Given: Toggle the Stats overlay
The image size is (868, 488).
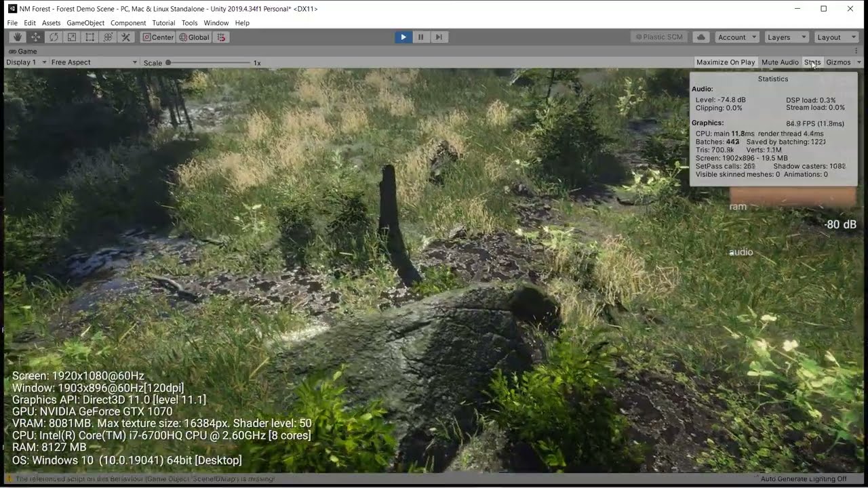Looking at the screenshot, I should 812,62.
